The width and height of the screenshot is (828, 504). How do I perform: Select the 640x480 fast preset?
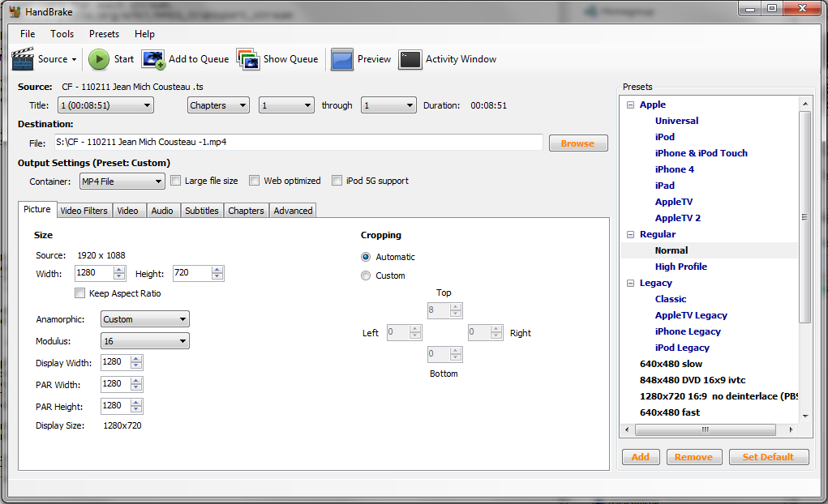click(670, 412)
